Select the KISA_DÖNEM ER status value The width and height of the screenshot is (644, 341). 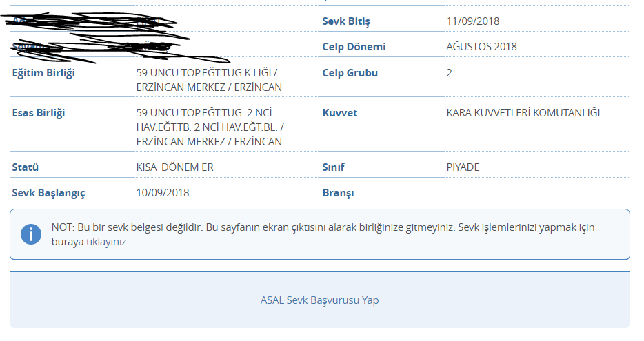[175, 167]
